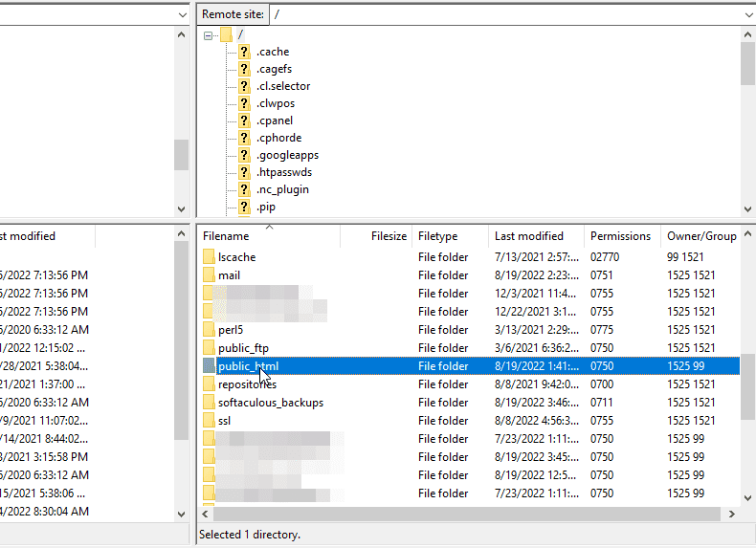Click the .cl.selector question mark icon

click(244, 86)
